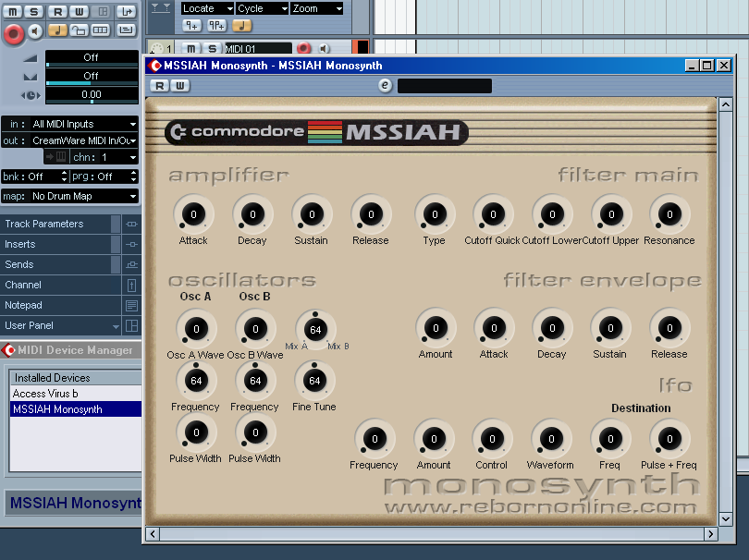The image size is (749, 560).
Task: Mute MIDI 01 track in track list
Action: click(191, 48)
